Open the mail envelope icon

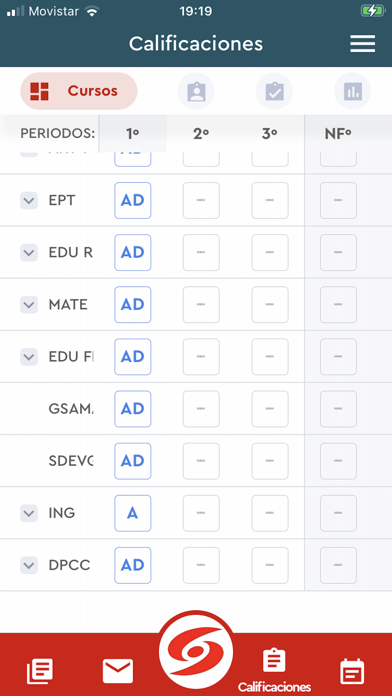(118, 671)
